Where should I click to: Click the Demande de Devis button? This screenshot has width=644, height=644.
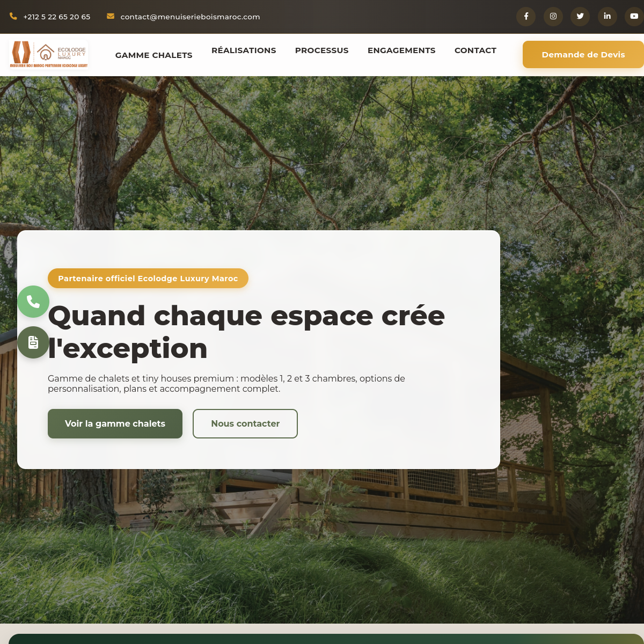tap(583, 55)
